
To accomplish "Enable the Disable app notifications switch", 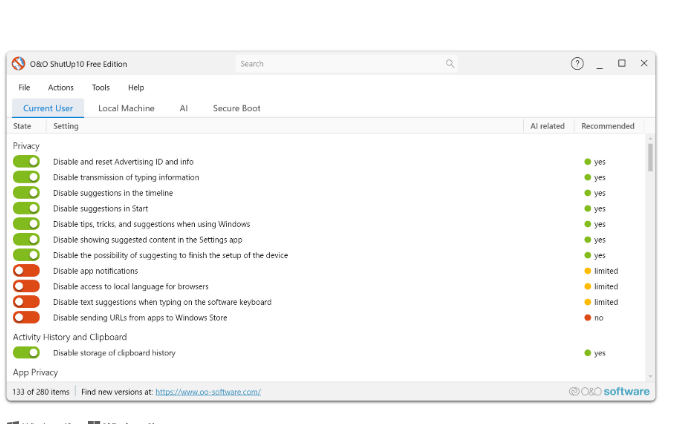I will point(26,270).
